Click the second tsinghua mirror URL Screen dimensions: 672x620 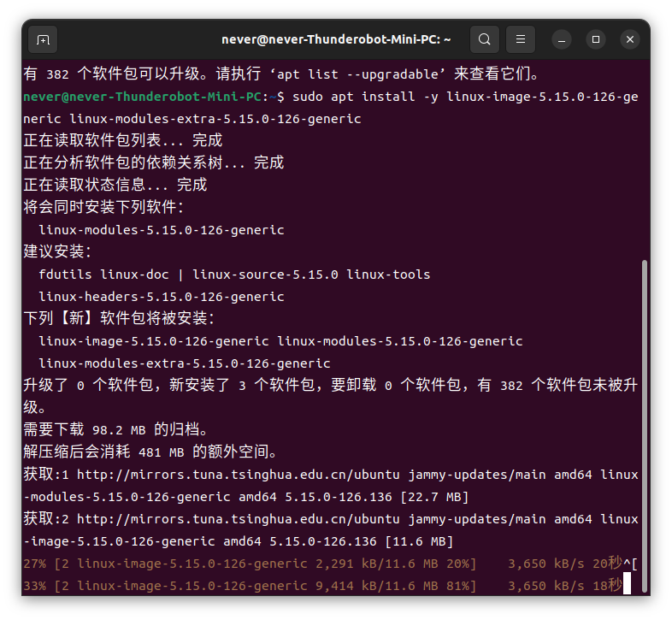pyautogui.click(x=238, y=519)
